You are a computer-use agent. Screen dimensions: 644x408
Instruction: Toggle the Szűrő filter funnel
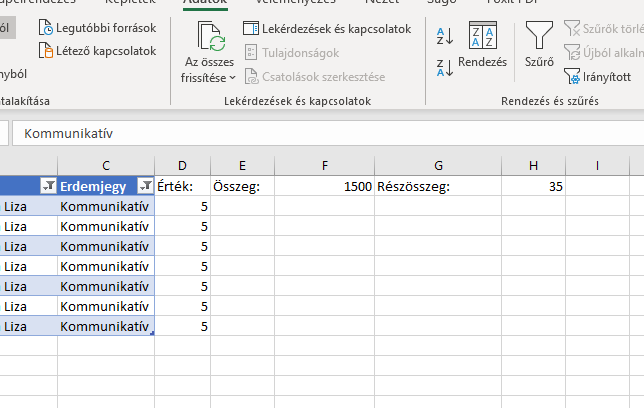539,46
